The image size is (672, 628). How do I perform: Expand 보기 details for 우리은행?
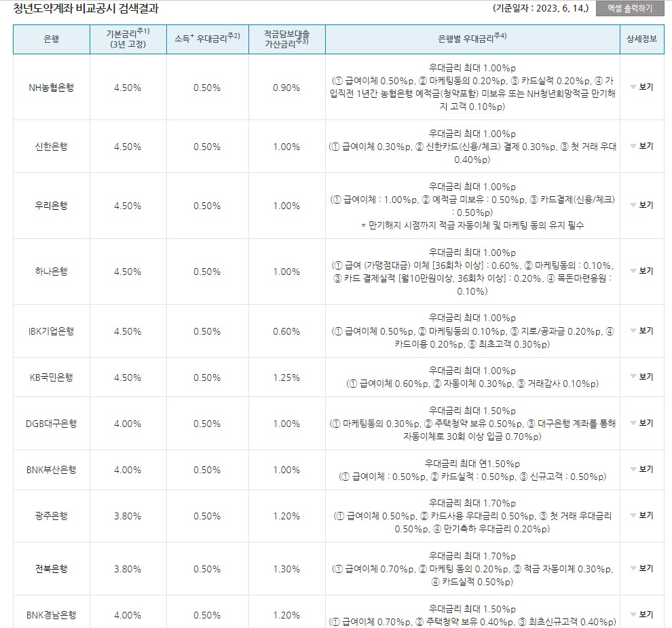tap(641, 205)
